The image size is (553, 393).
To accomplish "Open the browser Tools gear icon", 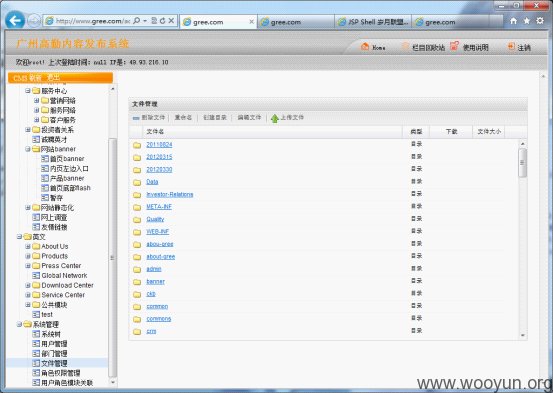I will click(x=540, y=21).
